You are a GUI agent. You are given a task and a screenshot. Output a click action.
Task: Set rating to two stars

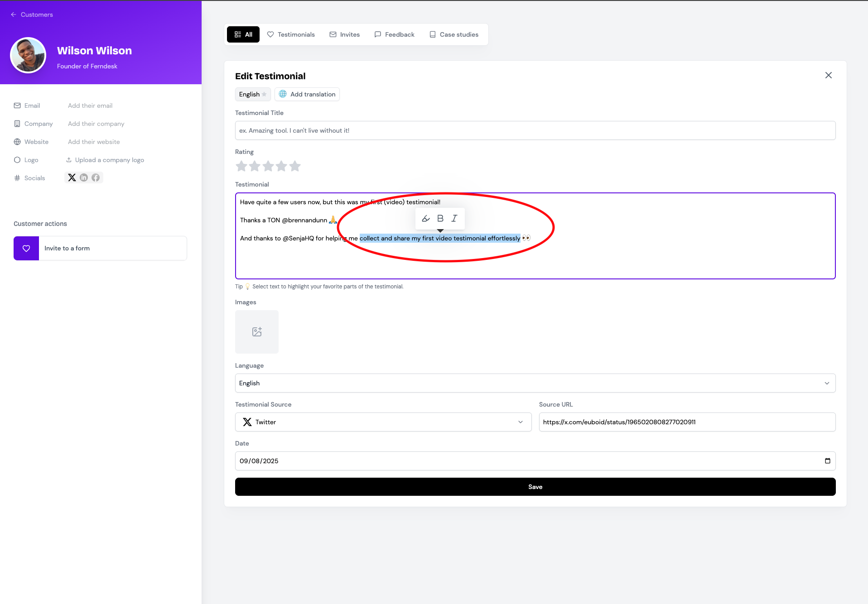point(255,166)
